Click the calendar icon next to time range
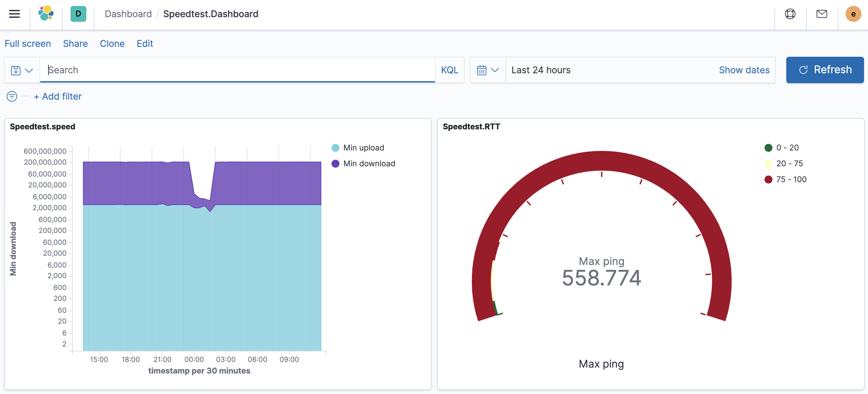 (x=481, y=70)
